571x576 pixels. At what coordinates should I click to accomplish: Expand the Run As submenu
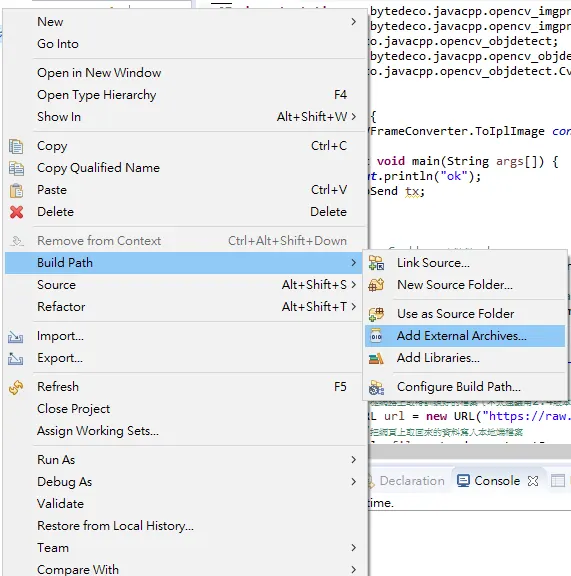tap(353, 460)
